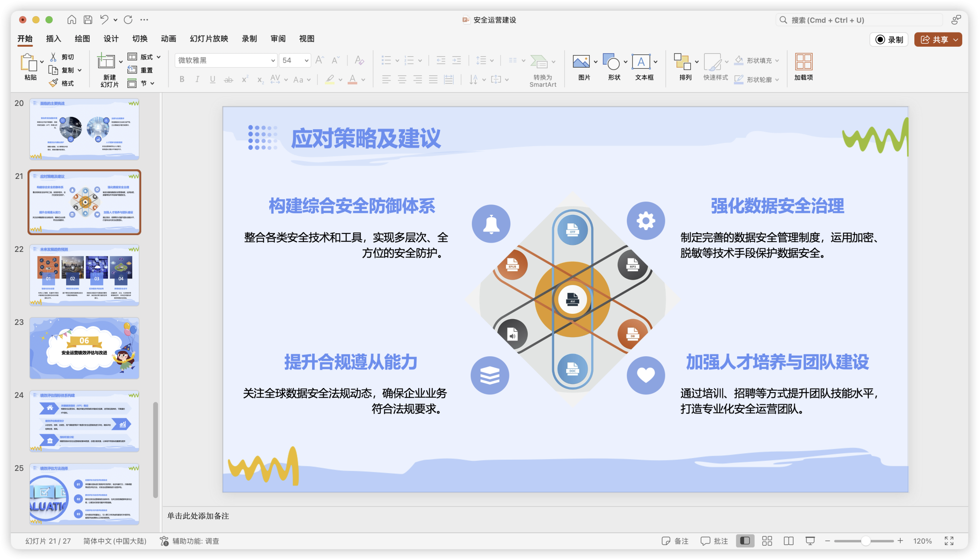This screenshot has width=979, height=560.
Task: Open the 设计 ribbon tab
Action: tap(111, 39)
